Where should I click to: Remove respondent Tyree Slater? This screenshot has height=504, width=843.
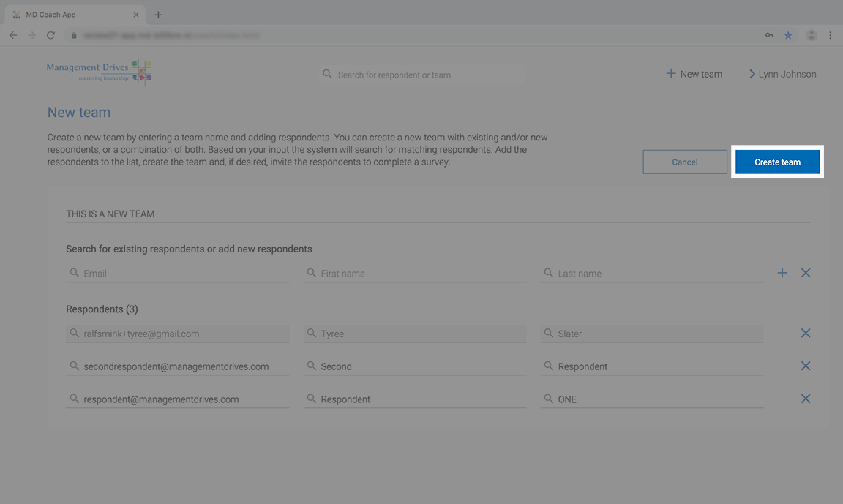pos(806,333)
